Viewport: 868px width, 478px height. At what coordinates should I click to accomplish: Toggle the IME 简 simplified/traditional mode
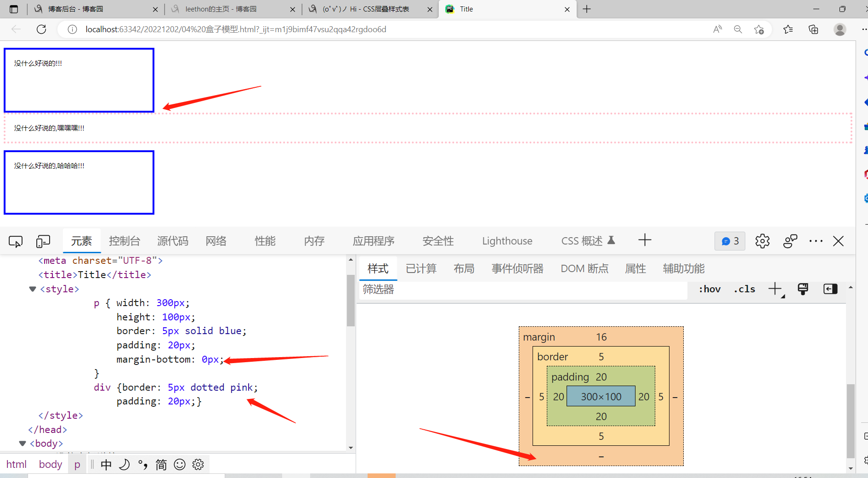(161, 465)
